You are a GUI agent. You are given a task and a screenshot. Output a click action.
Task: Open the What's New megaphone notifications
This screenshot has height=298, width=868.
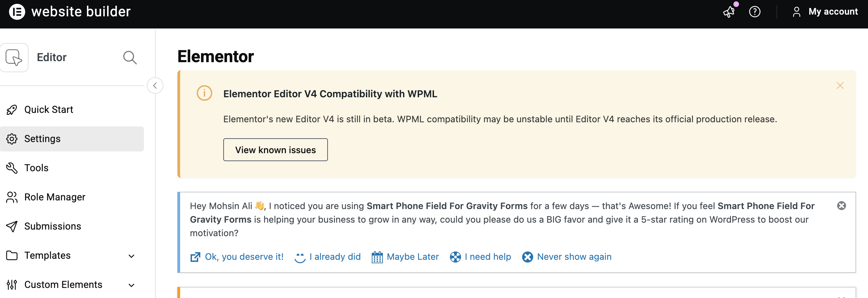click(x=729, y=12)
